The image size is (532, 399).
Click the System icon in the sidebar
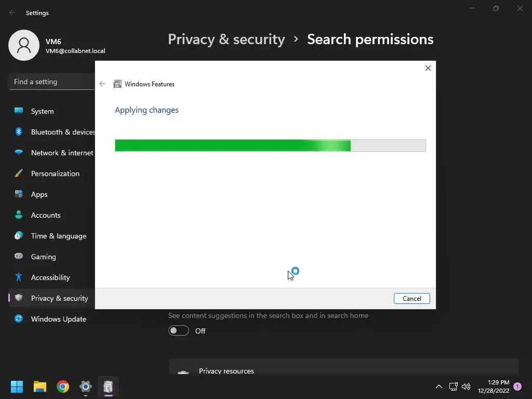19,111
